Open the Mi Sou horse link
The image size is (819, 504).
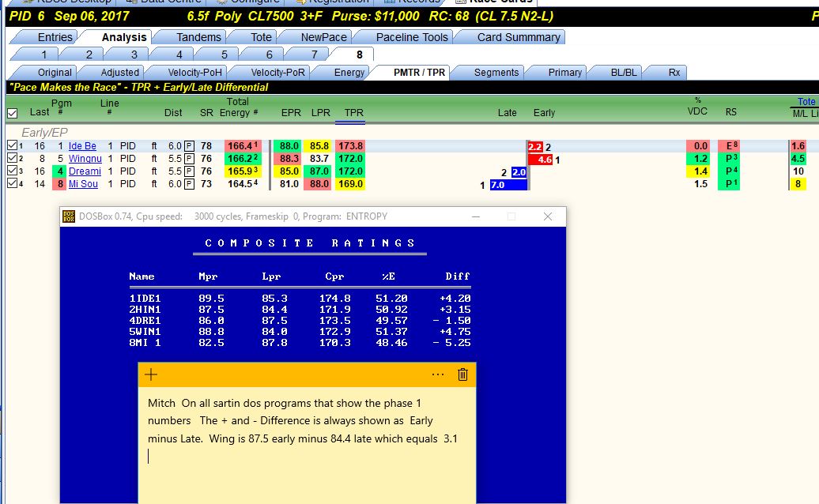click(x=83, y=183)
